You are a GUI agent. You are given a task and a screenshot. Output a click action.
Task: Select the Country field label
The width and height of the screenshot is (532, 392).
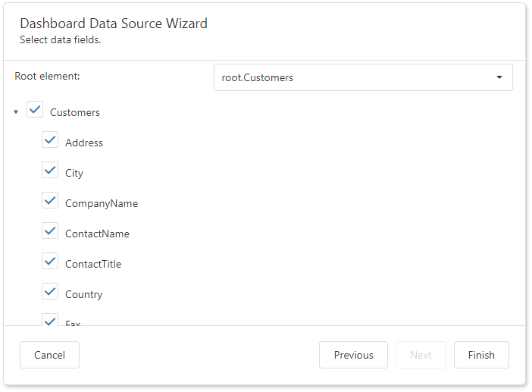[83, 294]
